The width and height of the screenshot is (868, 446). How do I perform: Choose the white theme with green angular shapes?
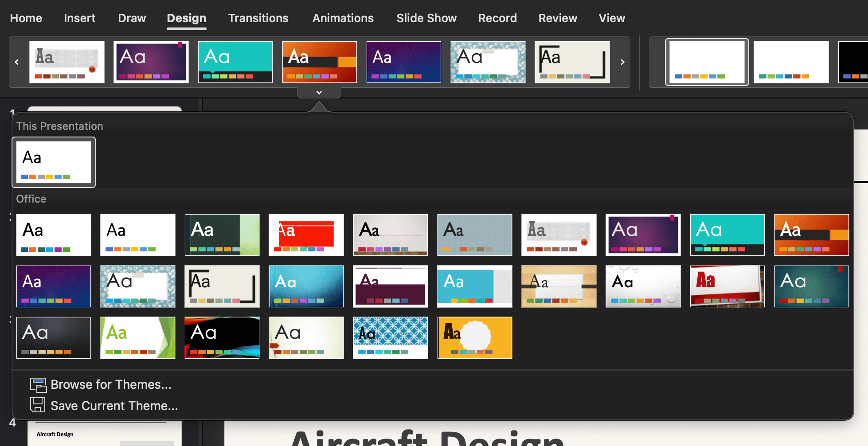coord(138,338)
